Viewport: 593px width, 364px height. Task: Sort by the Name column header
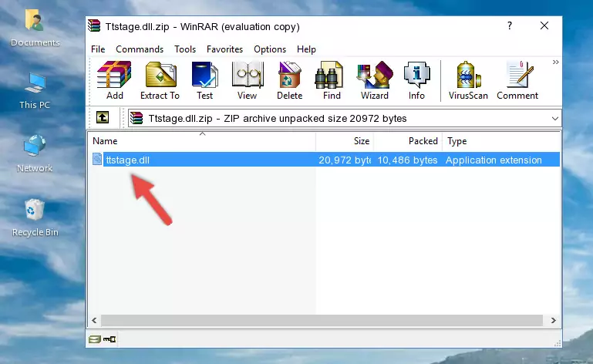202,141
